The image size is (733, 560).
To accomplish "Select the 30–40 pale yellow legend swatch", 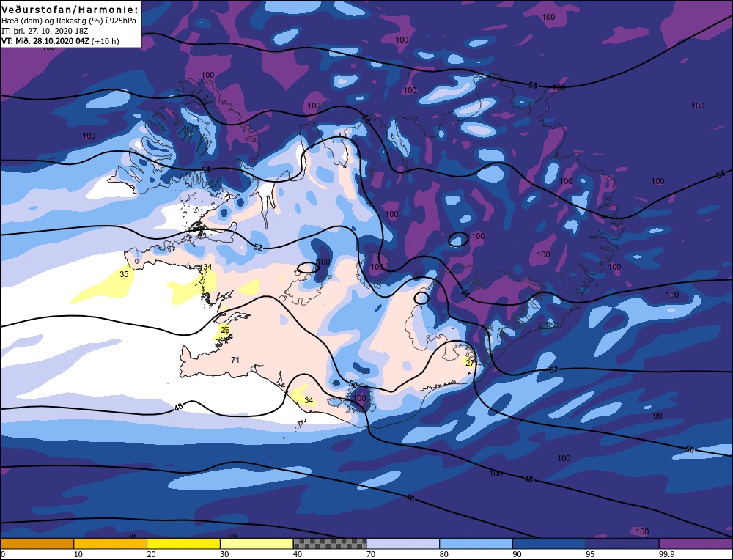I will 257,543.
